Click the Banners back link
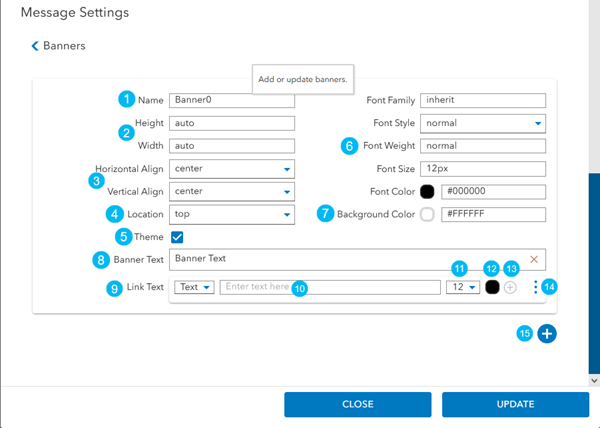Viewport: 600px width, 428px height. (63, 46)
